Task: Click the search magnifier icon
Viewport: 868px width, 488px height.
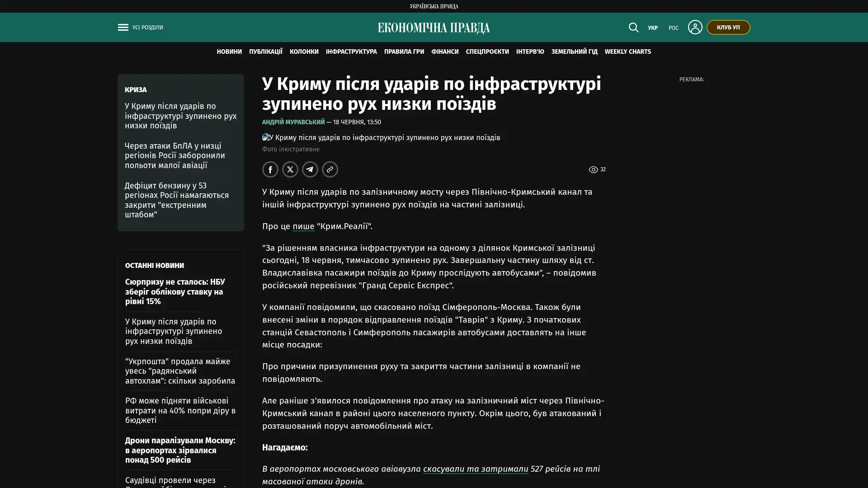Action: (633, 28)
